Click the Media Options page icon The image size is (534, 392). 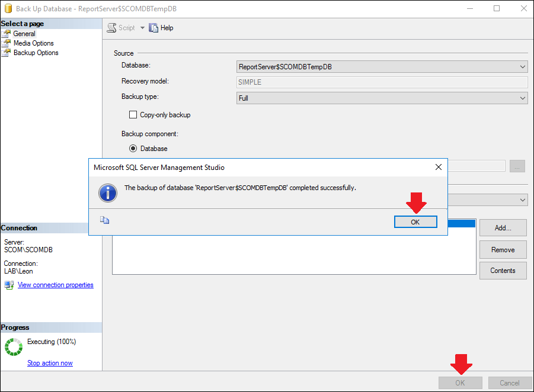pyautogui.click(x=6, y=43)
